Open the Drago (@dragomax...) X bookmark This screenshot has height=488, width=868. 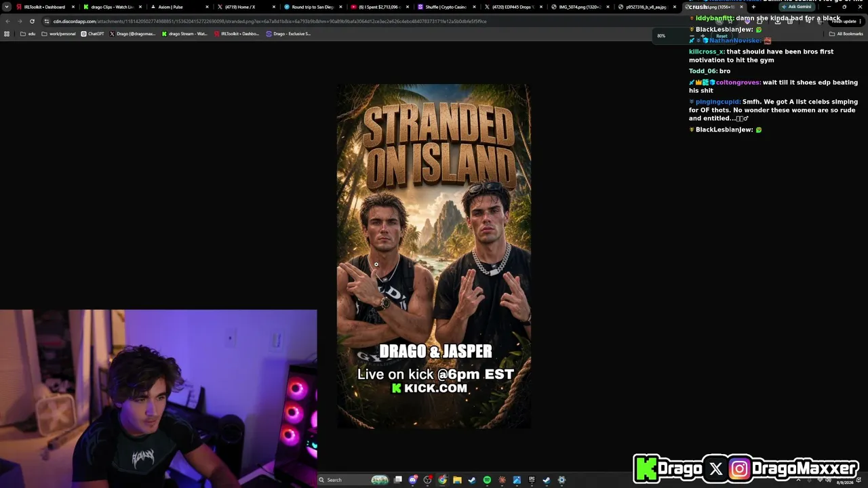coord(132,34)
